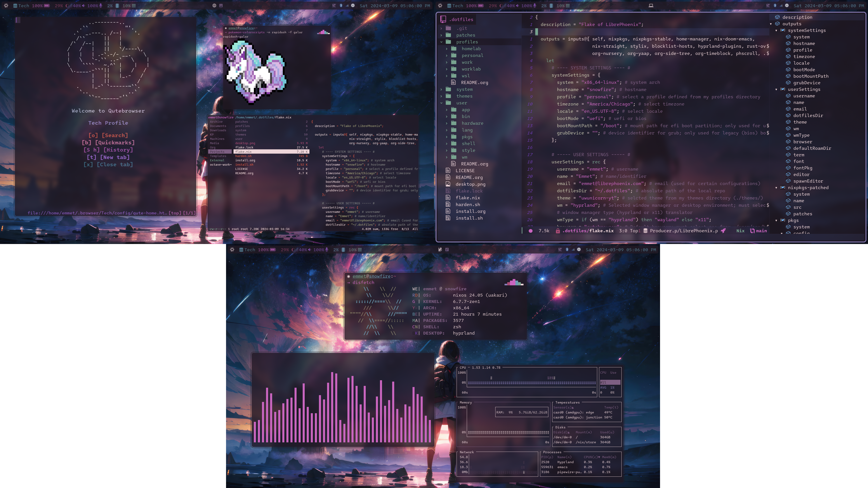
Task: Toggle the user folder in file tree
Action: (441, 103)
